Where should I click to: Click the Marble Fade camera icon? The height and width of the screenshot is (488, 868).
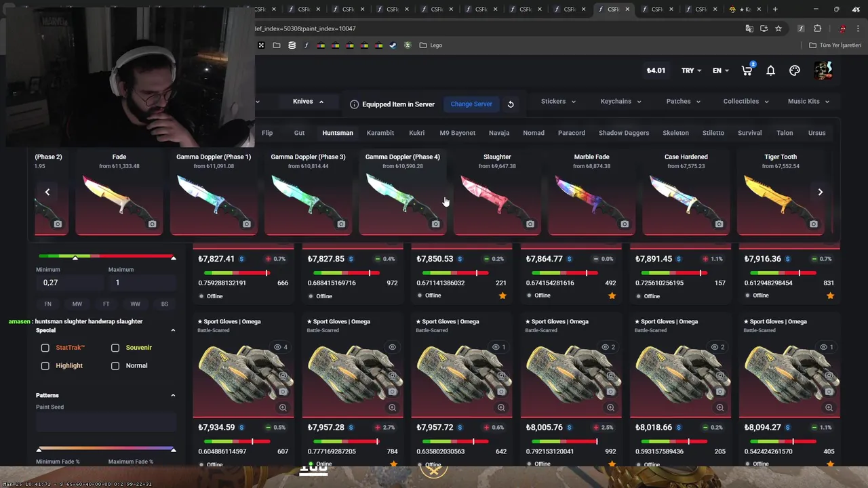tap(625, 224)
